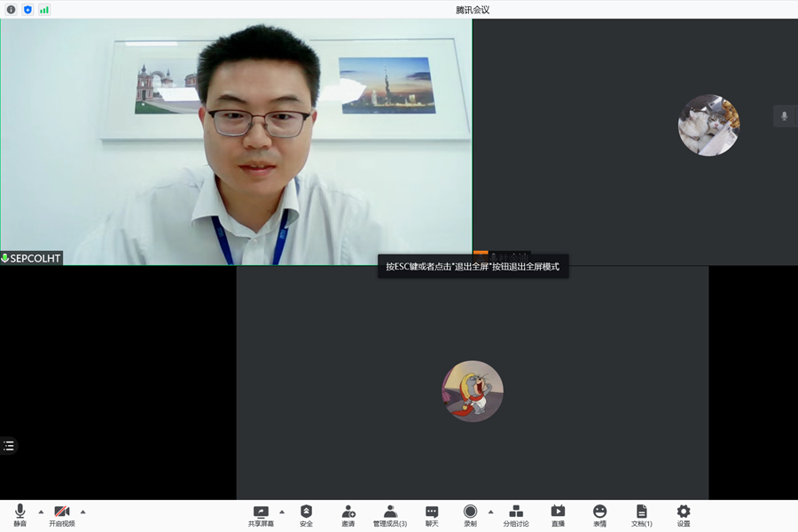Turn on the camera (开启视频)

pyautogui.click(x=62, y=515)
